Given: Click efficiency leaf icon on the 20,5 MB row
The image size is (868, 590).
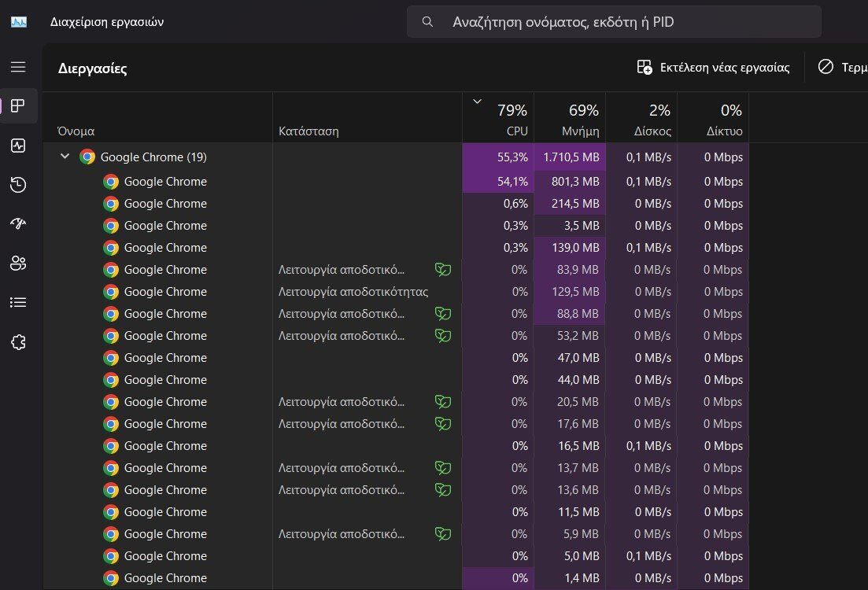Looking at the screenshot, I should click(x=443, y=402).
